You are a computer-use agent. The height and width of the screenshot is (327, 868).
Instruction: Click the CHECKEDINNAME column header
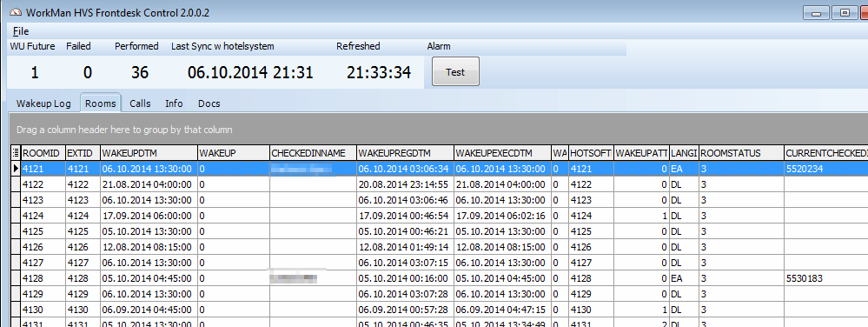pyautogui.click(x=313, y=153)
